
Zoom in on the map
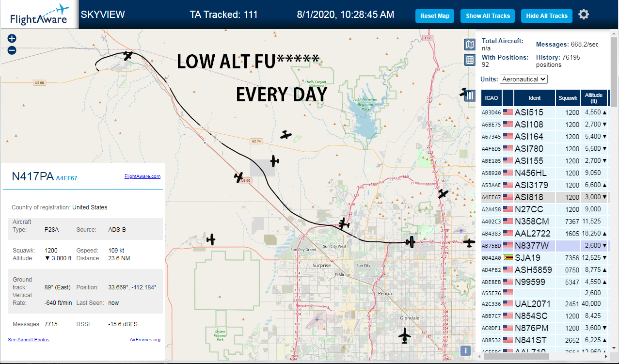click(12, 39)
